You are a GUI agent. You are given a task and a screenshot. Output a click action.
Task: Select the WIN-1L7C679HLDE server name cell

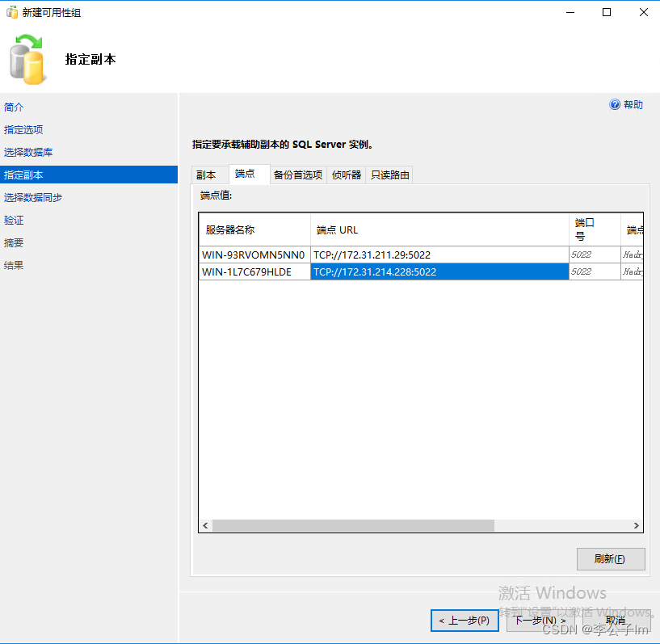click(x=254, y=272)
